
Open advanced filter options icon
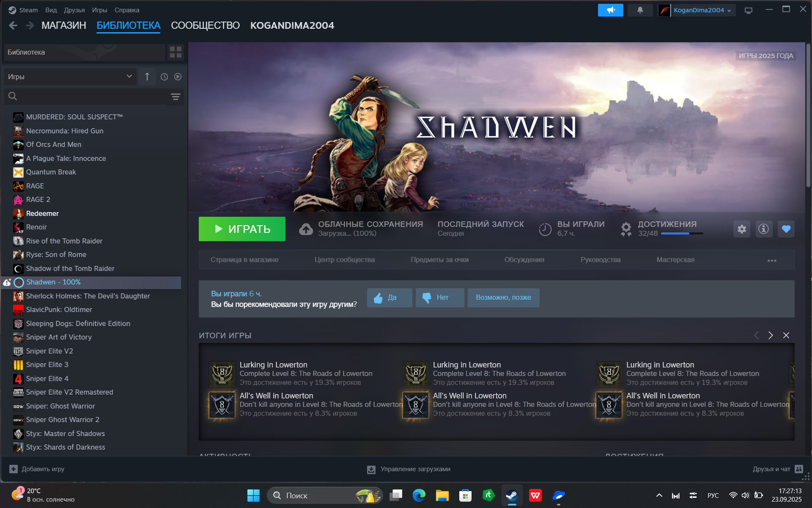[176, 97]
